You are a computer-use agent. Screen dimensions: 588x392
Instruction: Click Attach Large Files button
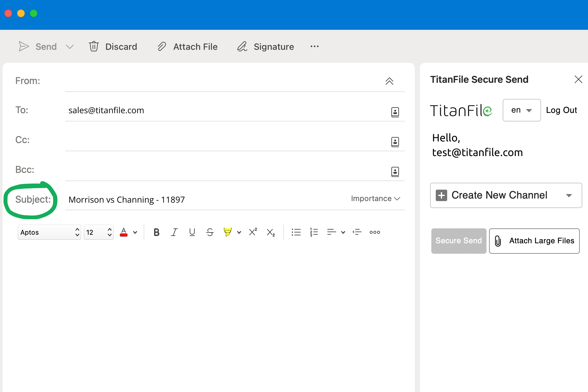(x=534, y=241)
